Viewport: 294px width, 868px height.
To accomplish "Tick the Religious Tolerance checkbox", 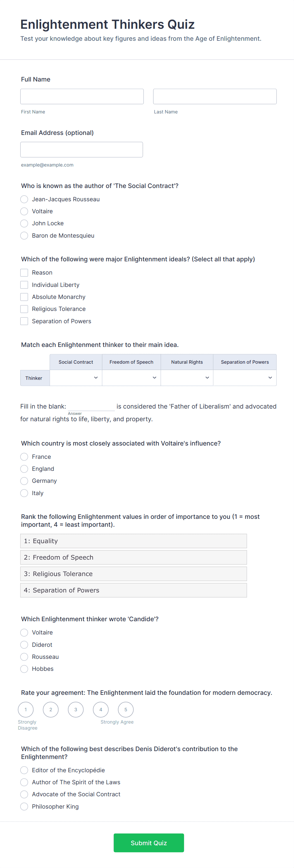I will coord(24,309).
